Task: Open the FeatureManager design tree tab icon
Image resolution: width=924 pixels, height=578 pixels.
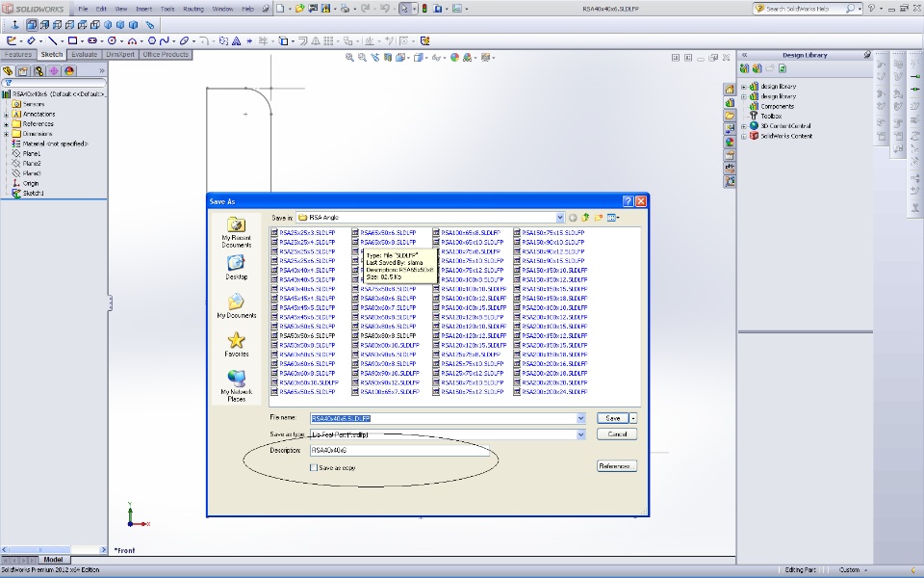Action: [x=8, y=70]
